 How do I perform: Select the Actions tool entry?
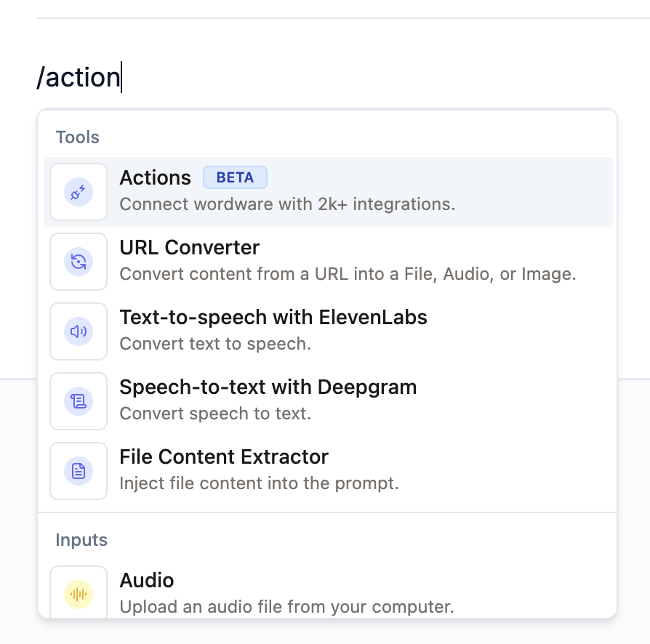click(329, 192)
